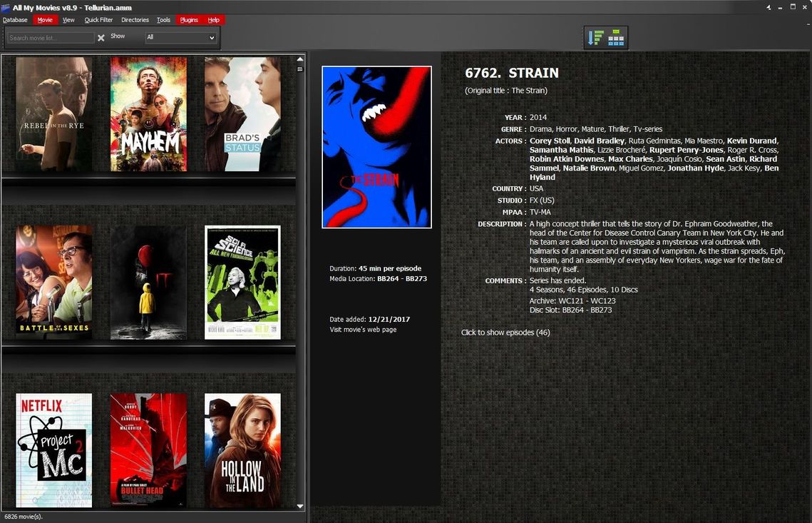
Task: Click the Search movie list field
Action: point(50,38)
